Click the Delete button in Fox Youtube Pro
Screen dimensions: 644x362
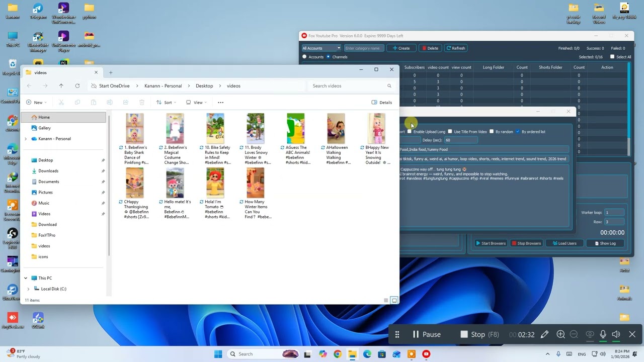click(430, 48)
